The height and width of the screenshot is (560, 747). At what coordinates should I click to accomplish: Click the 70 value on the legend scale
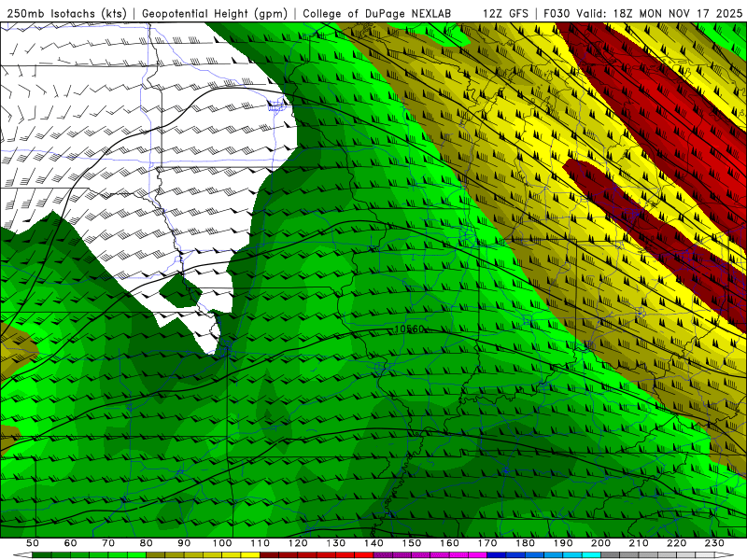(108, 543)
